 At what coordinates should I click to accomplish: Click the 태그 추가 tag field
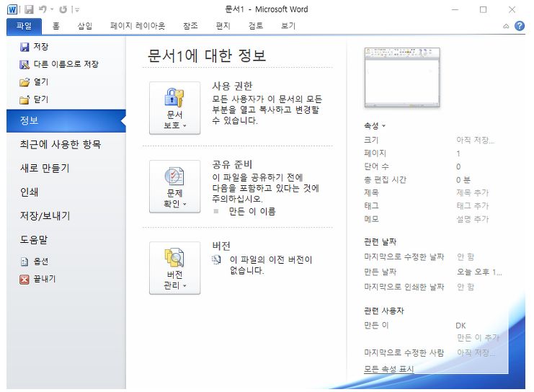click(x=472, y=205)
